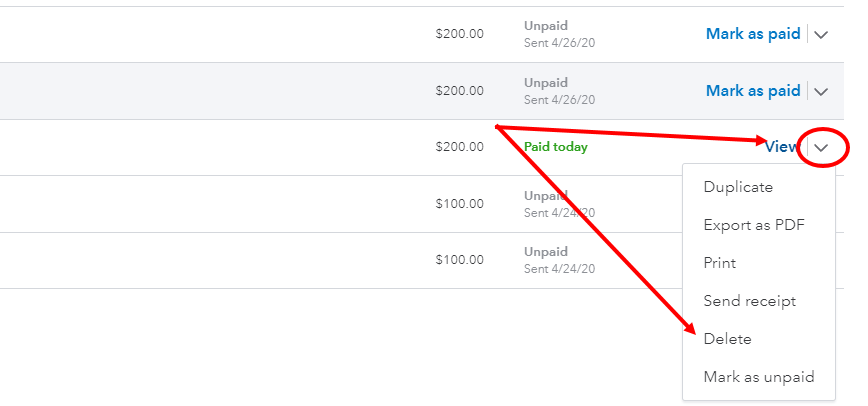This screenshot has width=868, height=406.
Task: Click the $200.00 amount in the top row
Action: tap(459, 34)
